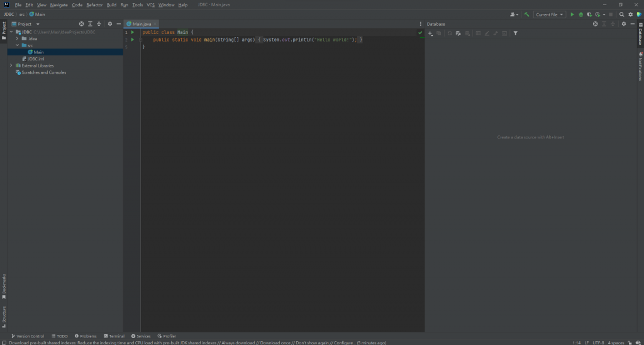
Task: Open the Problems tool window tab
Action: [86, 336]
